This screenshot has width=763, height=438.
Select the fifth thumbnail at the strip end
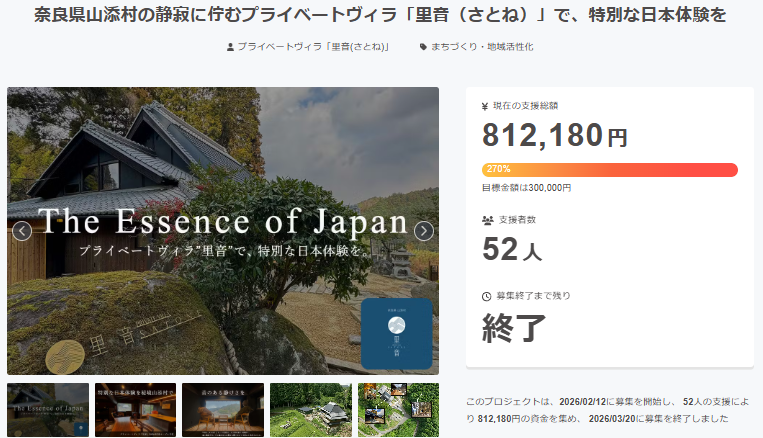click(398, 410)
